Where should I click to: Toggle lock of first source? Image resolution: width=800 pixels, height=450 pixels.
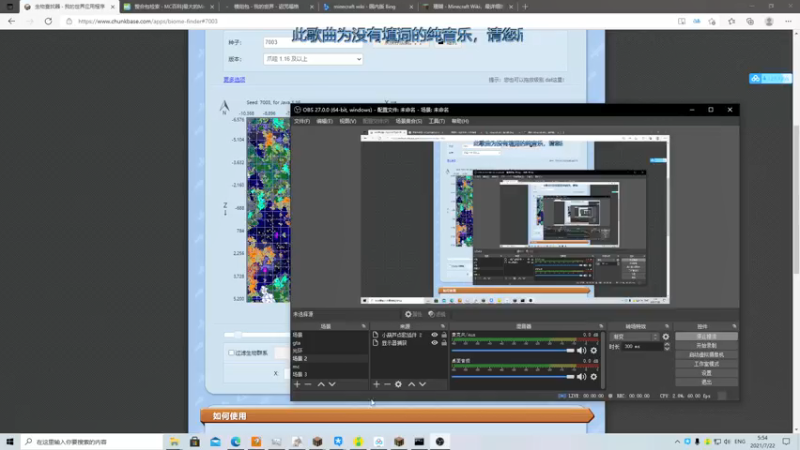click(x=444, y=335)
